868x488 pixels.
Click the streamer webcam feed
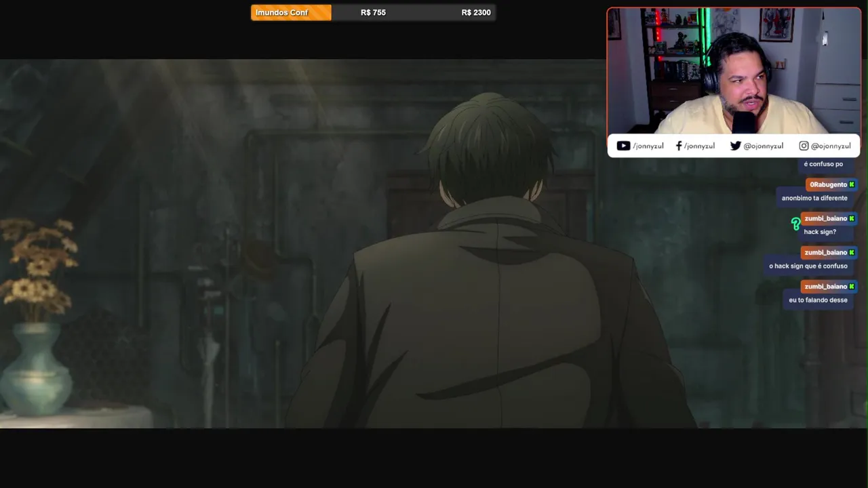(734, 71)
